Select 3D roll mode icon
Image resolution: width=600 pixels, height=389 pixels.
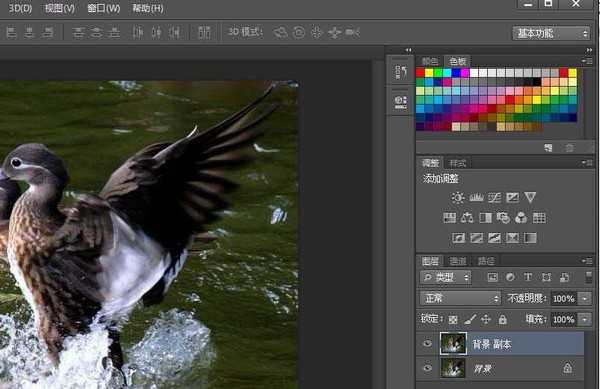[299, 33]
